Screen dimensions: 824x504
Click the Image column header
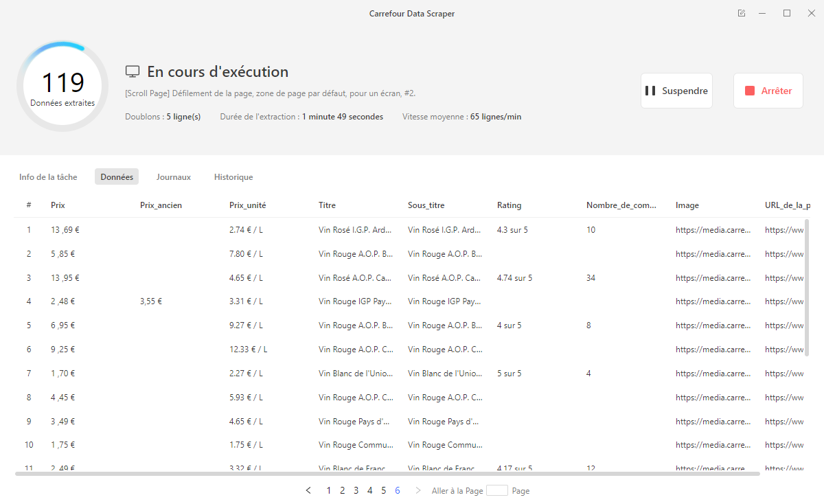click(x=687, y=205)
